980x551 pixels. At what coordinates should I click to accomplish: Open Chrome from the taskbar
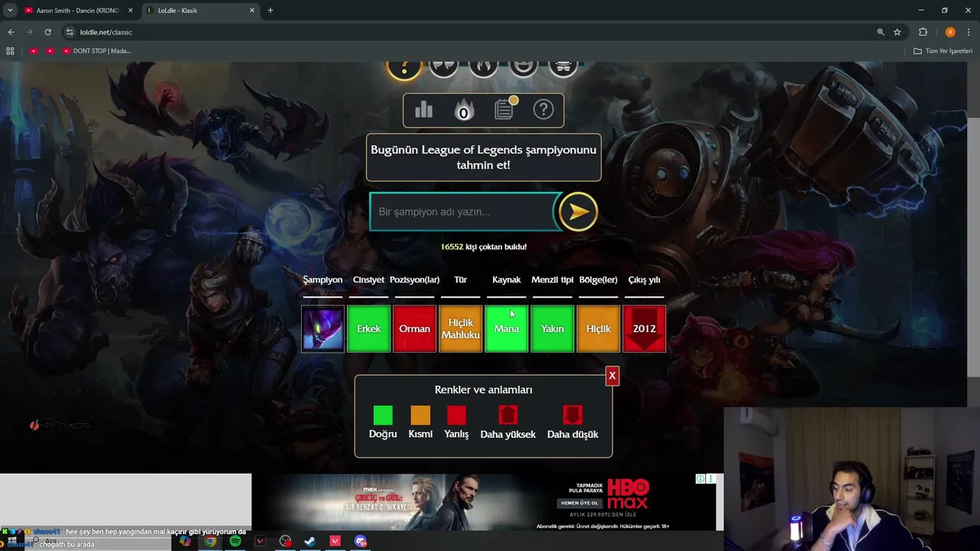pos(210,541)
